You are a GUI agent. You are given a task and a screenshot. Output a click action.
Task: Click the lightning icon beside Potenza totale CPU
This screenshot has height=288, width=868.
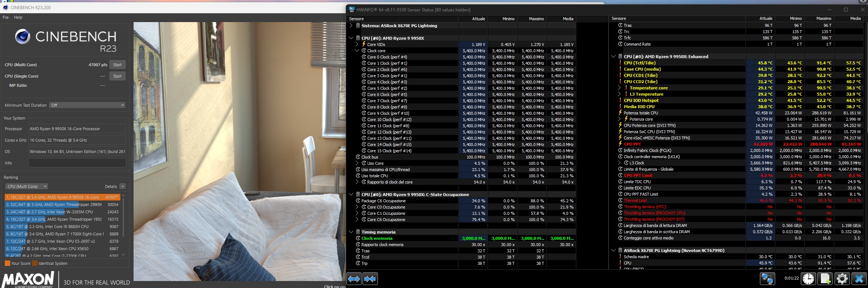point(620,113)
